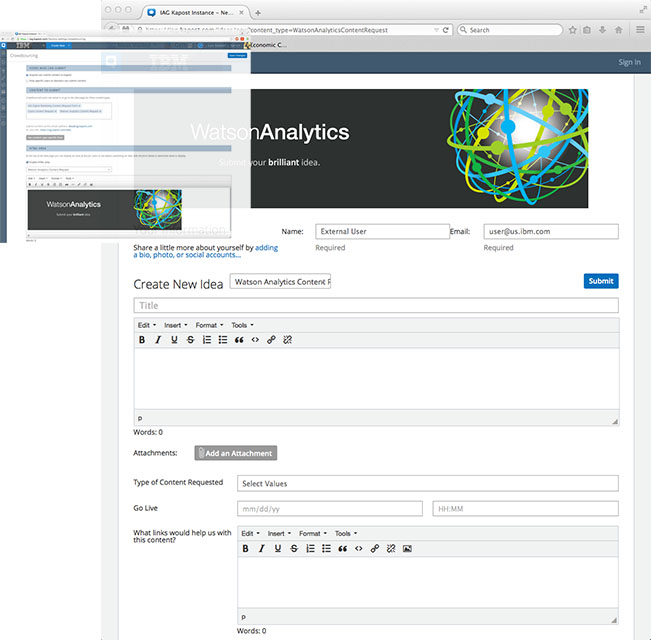Toggle Bold in the main idea editor
This screenshot has height=640, width=651.
click(142, 340)
